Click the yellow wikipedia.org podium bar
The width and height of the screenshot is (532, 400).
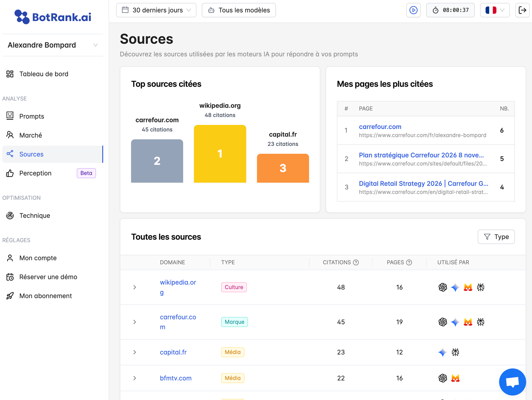click(x=220, y=154)
